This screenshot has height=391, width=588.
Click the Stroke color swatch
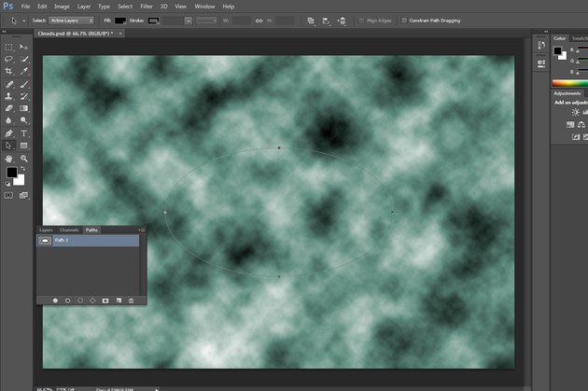click(x=153, y=21)
